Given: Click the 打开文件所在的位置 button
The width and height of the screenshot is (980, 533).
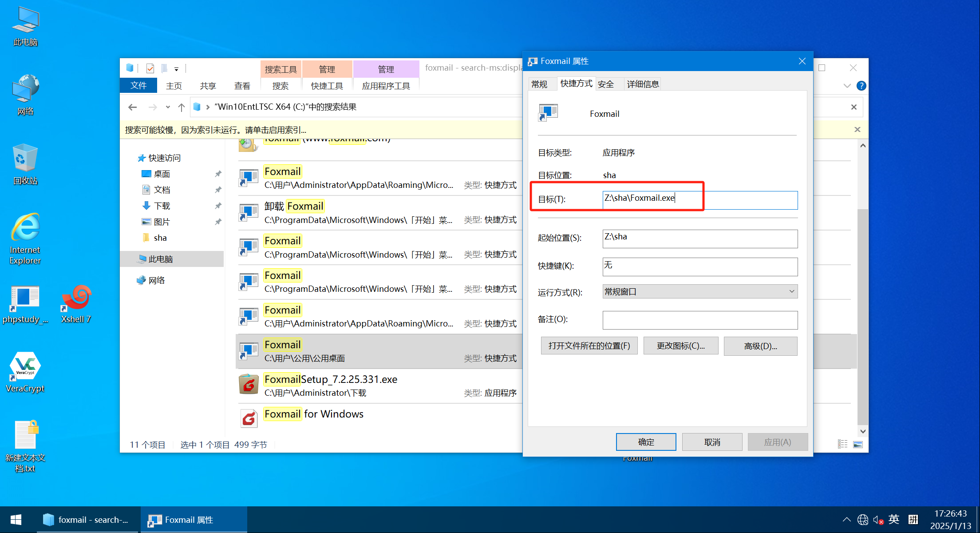Looking at the screenshot, I should click(x=589, y=346).
